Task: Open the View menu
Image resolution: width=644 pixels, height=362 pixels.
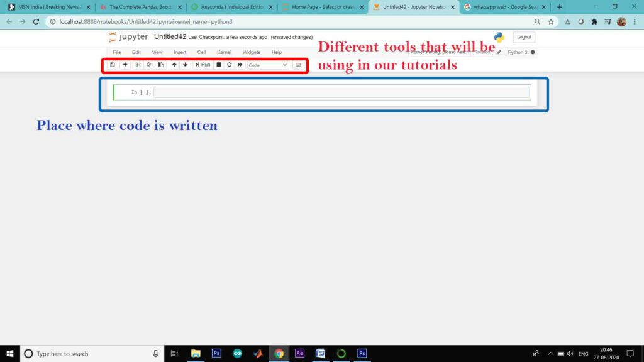Action: [157, 52]
